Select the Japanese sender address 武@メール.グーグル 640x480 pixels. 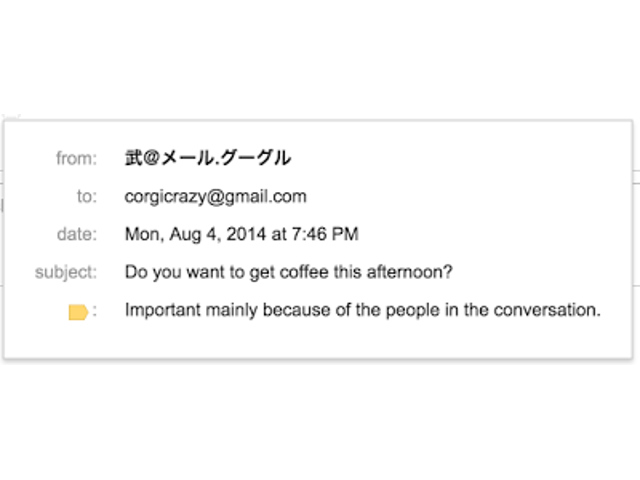click(208, 158)
